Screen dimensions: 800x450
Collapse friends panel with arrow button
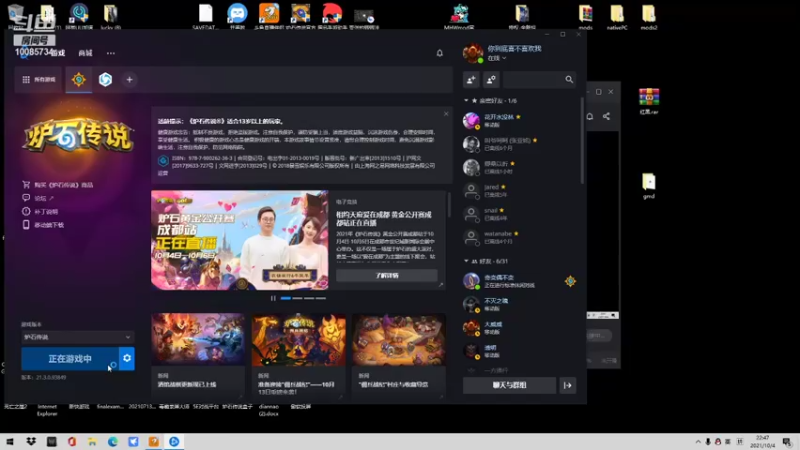(x=568, y=385)
